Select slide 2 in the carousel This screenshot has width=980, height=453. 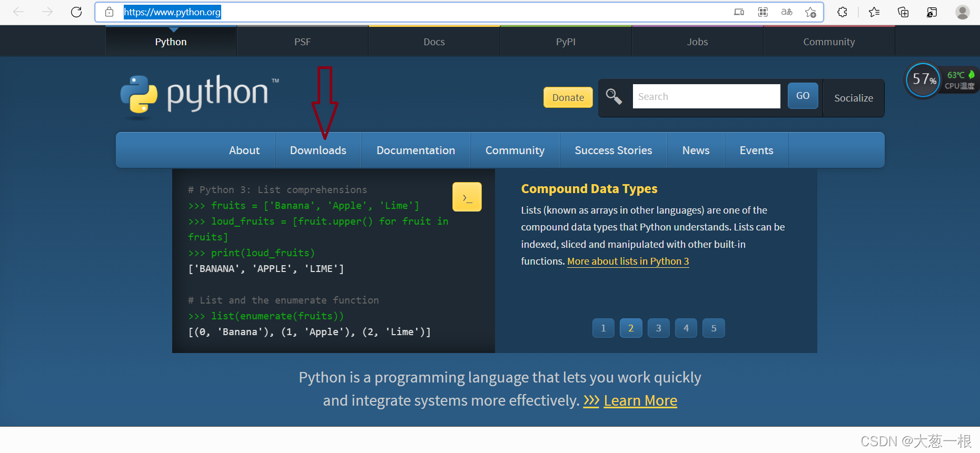[x=631, y=328]
